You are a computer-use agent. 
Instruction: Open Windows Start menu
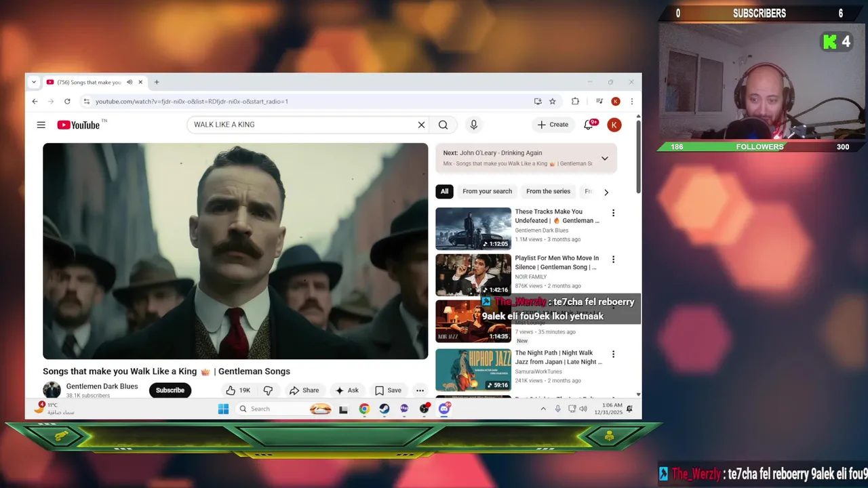[x=223, y=409]
